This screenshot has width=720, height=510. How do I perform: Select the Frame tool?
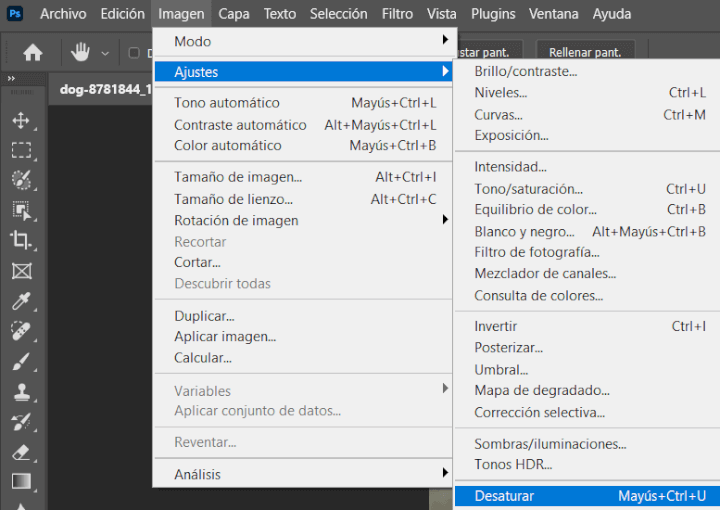[21, 271]
